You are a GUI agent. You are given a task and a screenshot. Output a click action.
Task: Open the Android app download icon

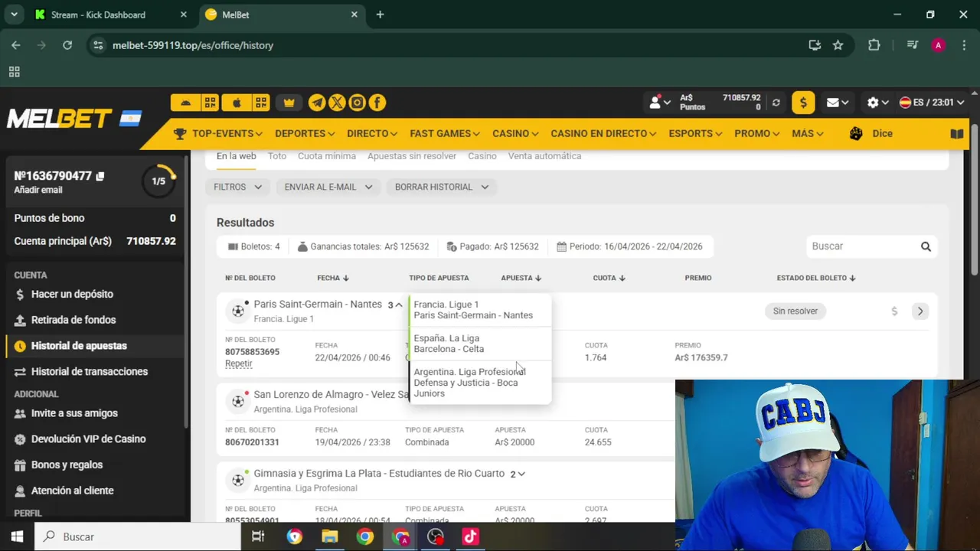[185, 103]
